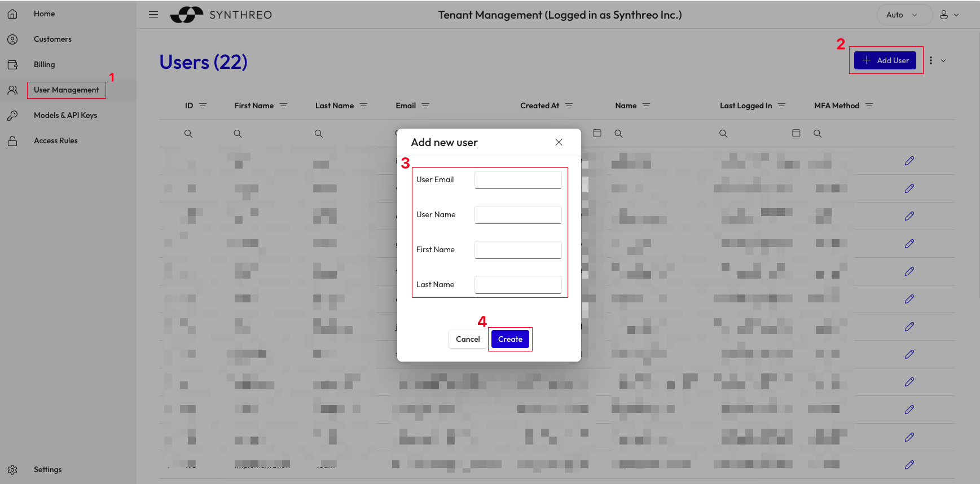The width and height of the screenshot is (980, 484).
Task: Expand the Auto theme dropdown
Action: (904, 15)
